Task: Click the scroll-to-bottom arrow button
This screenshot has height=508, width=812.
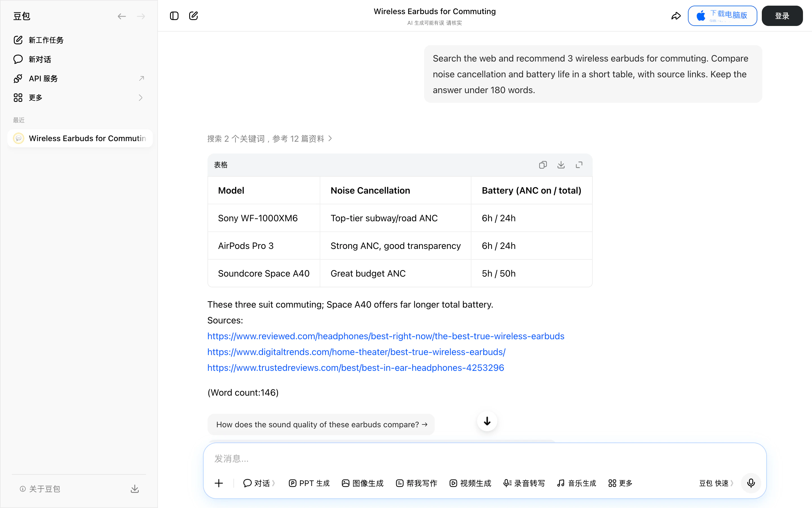Action: [487, 421]
